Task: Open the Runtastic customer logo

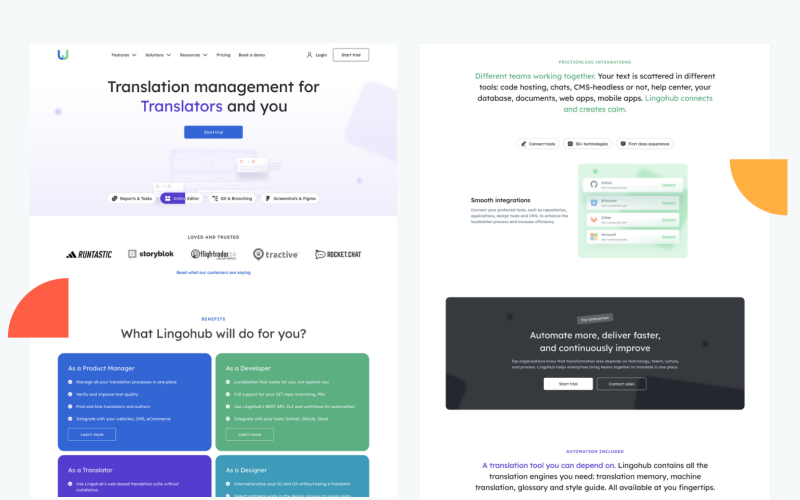Action: 89,254
